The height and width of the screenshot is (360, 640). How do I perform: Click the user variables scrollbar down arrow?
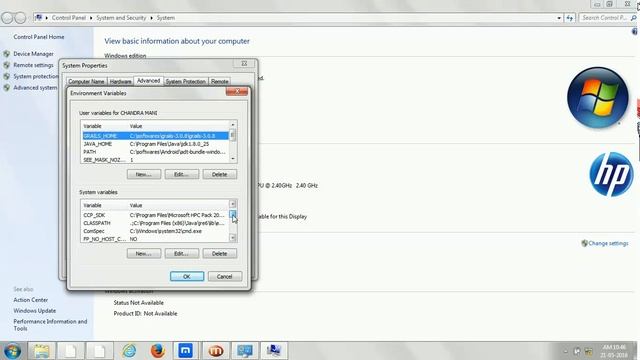point(233,159)
